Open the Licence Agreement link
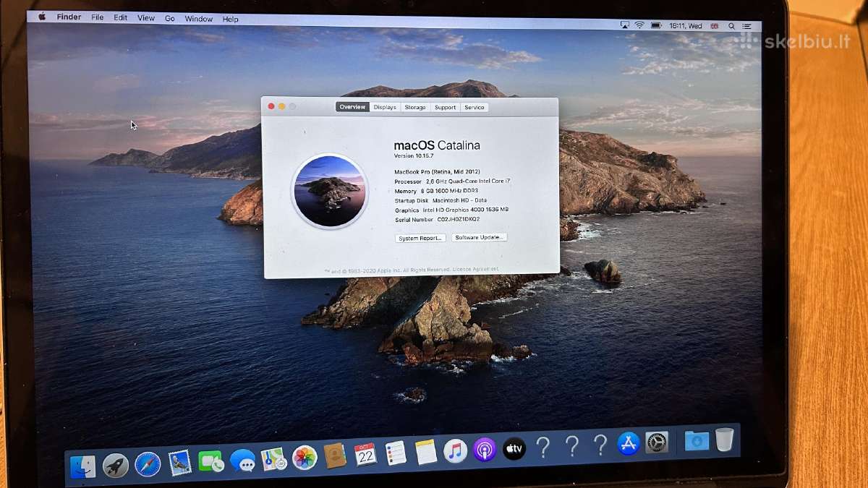The width and height of the screenshot is (868, 488). click(x=475, y=269)
